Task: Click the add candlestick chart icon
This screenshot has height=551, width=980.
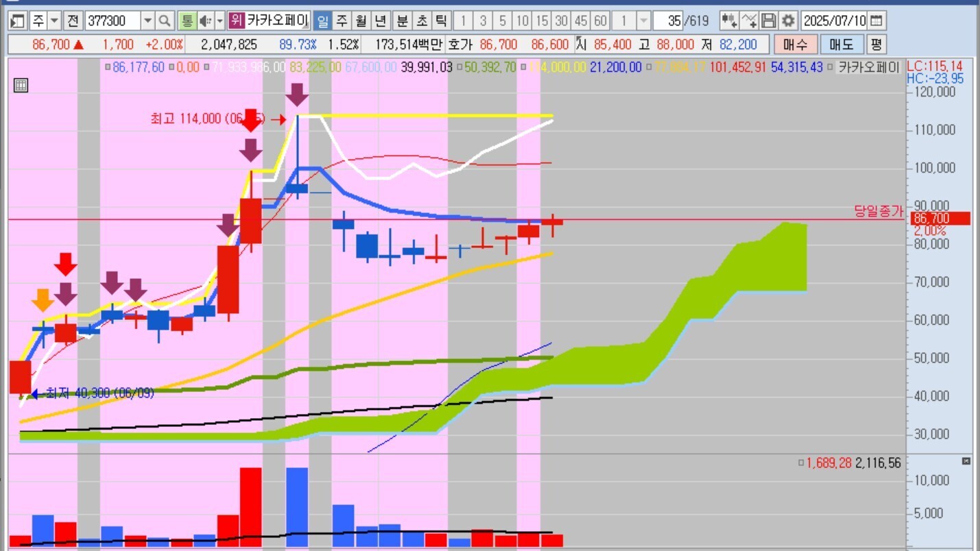Action: [x=729, y=21]
